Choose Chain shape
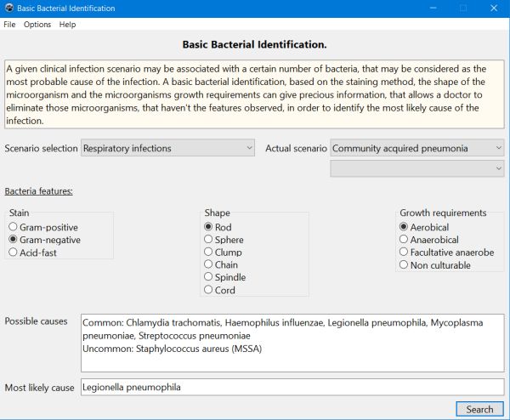Viewport: 510px width, 420px height. pos(221,264)
